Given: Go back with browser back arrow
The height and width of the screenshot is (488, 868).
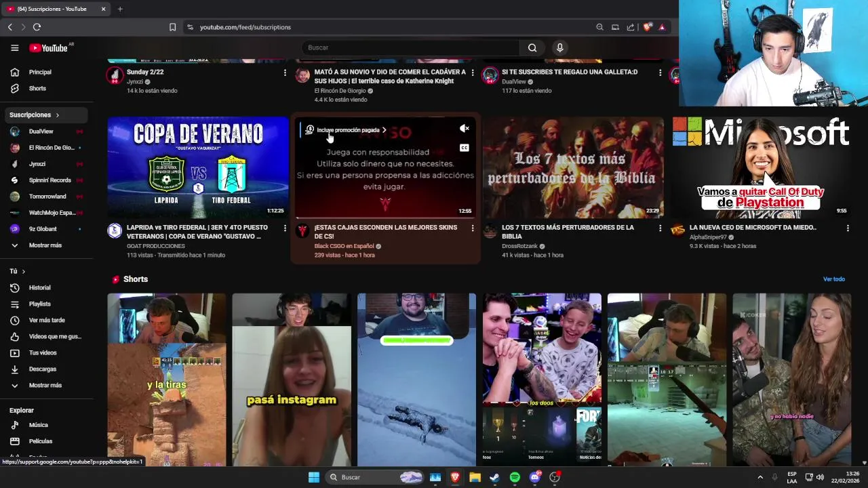Looking at the screenshot, I should click(x=9, y=27).
